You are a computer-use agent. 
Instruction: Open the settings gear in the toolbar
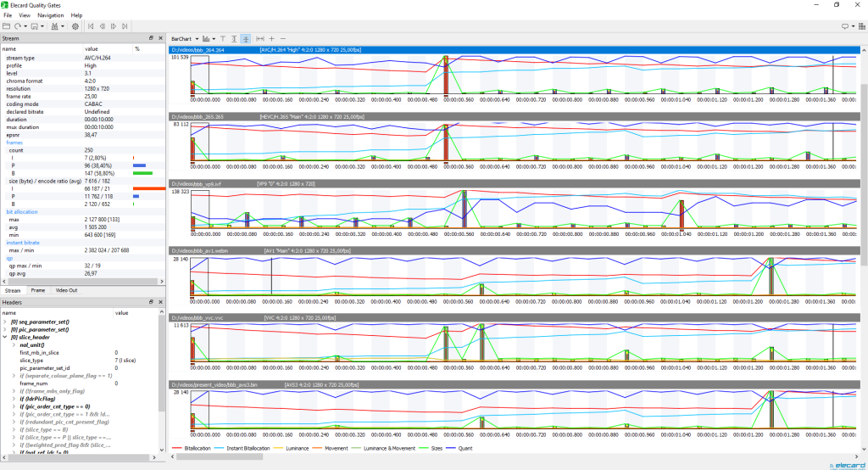tap(75, 26)
